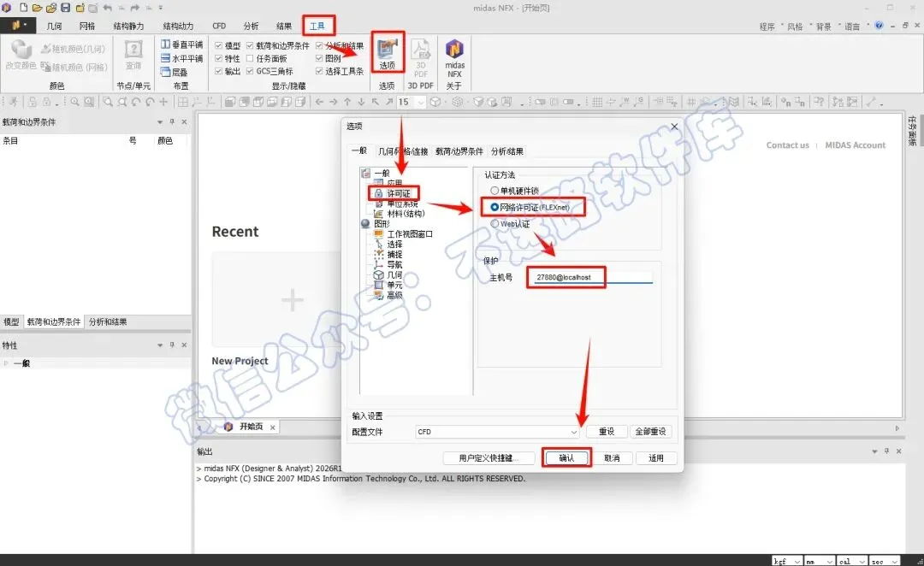Viewport: 924px width, 566px height.
Task: Open the sec time unit dropdown
Action: 894,561
